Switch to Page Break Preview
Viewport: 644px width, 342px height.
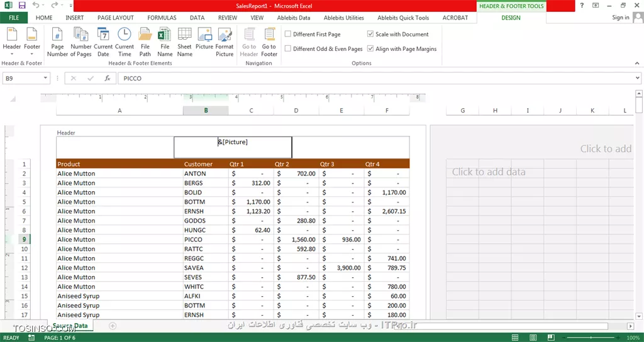(x=550, y=338)
